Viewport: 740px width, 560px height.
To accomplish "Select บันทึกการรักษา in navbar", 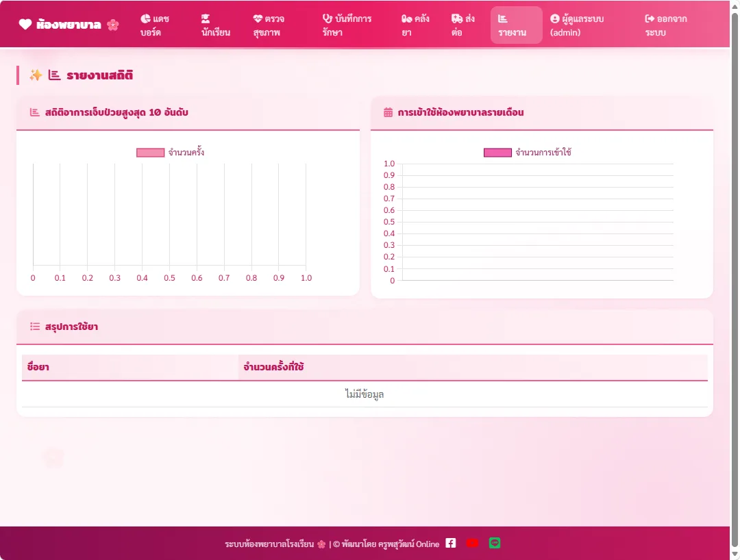I will coord(347,25).
